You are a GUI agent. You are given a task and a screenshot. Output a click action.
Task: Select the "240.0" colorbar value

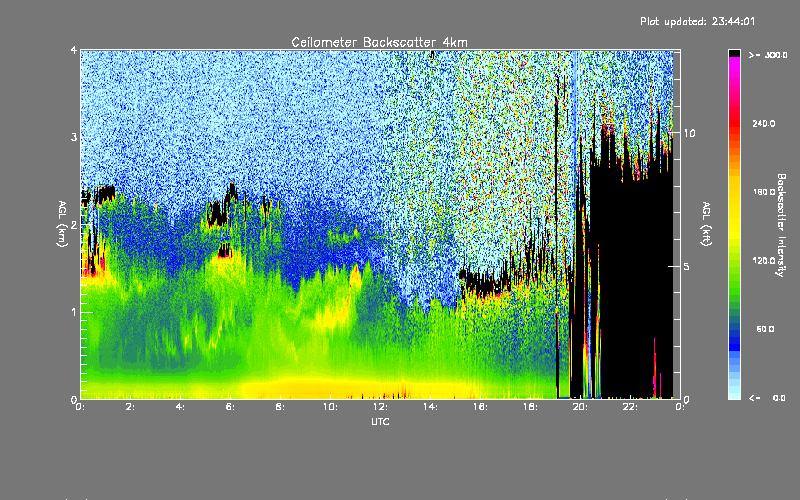coord(764,123)
